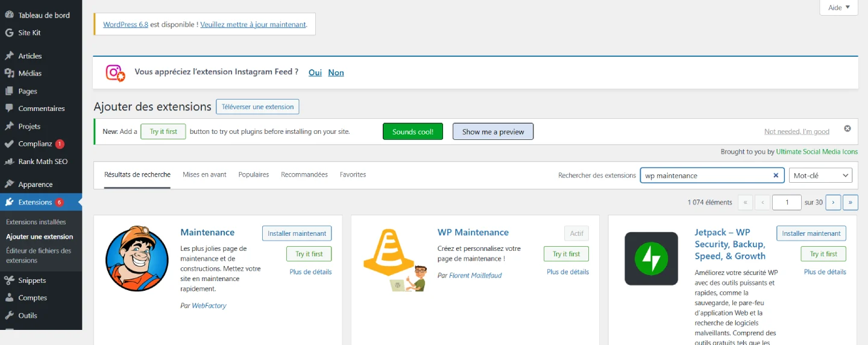Open Extensions installées submenu item
This screenshot has width=868, height=345.
tap(36, 222)
